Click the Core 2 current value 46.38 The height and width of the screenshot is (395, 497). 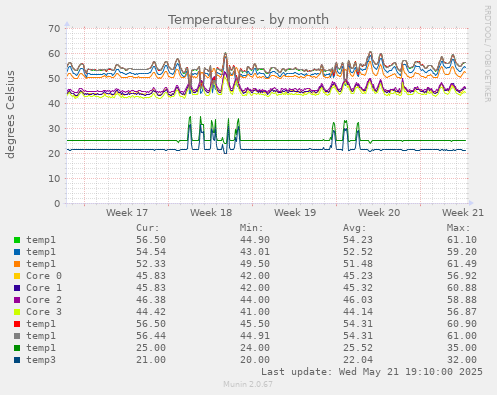pyautogui.click(x=151, y=300)
